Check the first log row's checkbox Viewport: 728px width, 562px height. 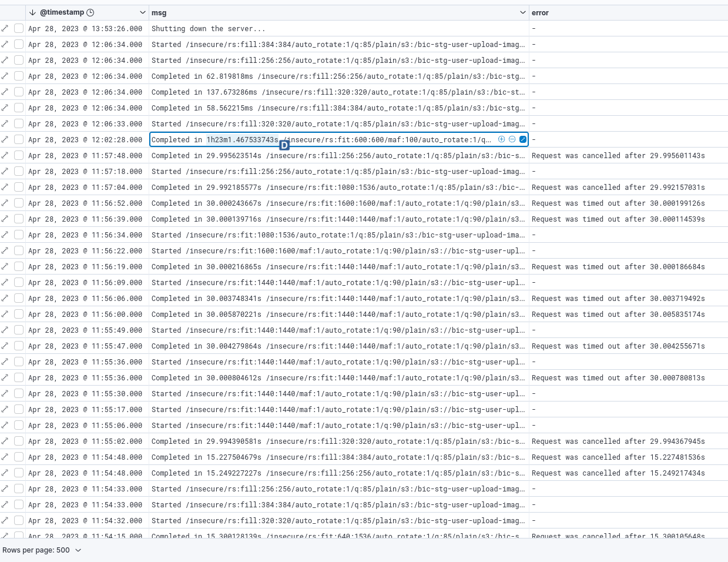pos(18,28)
